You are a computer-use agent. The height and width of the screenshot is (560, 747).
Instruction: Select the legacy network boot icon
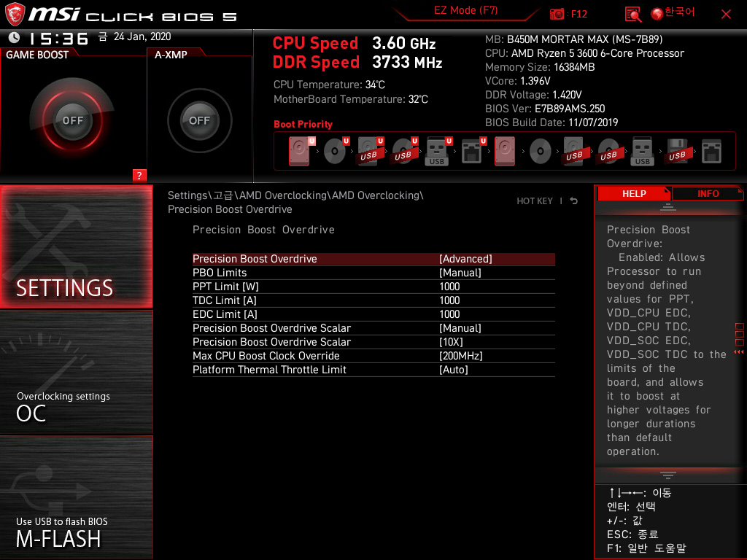(x=711, y=152)
